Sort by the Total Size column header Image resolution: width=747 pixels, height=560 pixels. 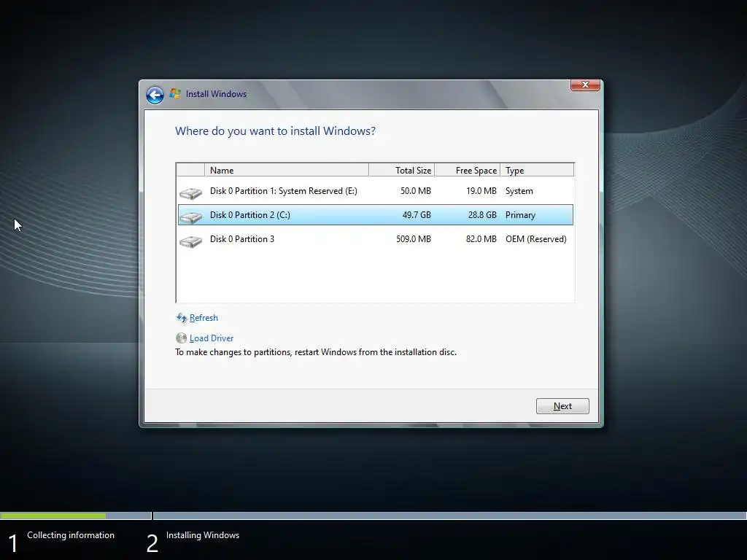tap(402, 170)
